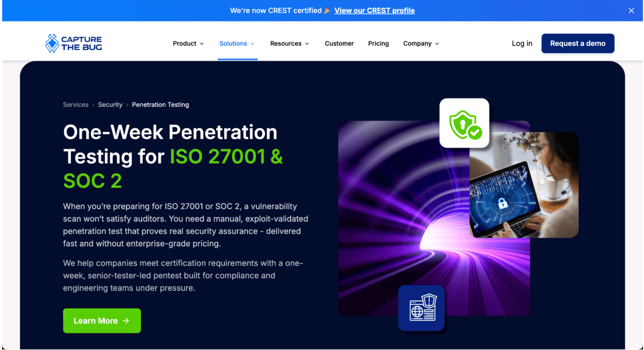Expand the Solutions dropdown menu
Image resolution: width=644 pixels, height=350 pixels.
click(x=237, y=44)
